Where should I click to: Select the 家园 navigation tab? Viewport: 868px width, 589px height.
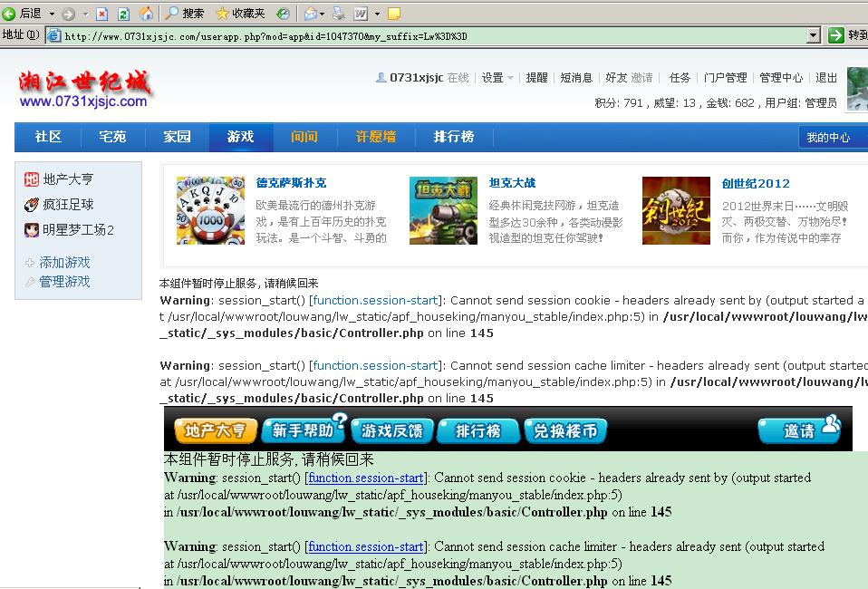[178, 137]
